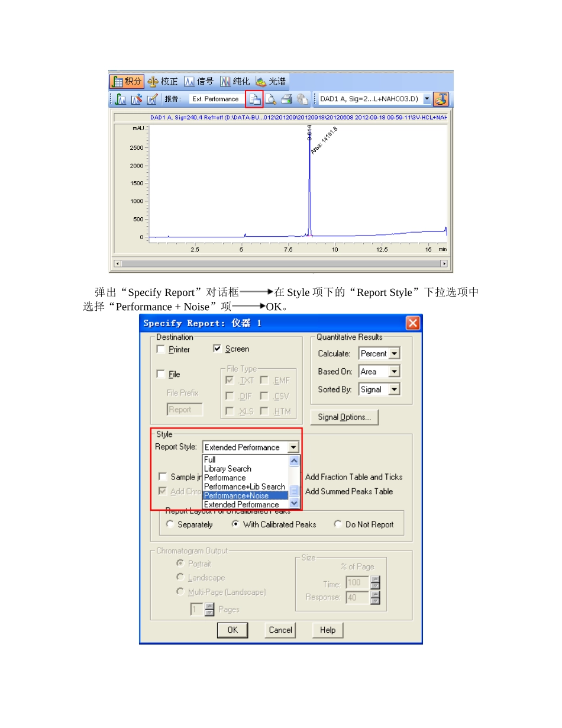Open the Specify Report icon
The width and height of the screenshot is (562, 728).
(254, 99)
